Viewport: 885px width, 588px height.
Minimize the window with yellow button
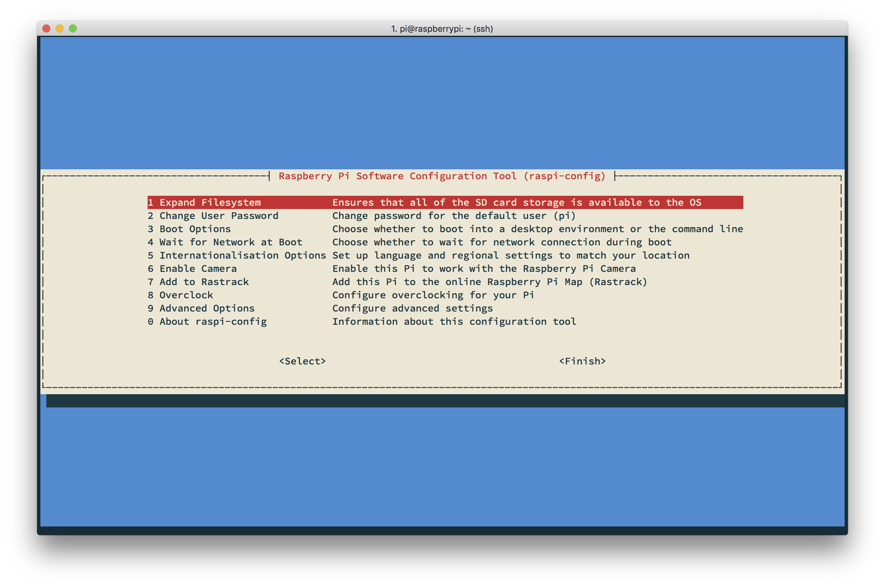60,28
